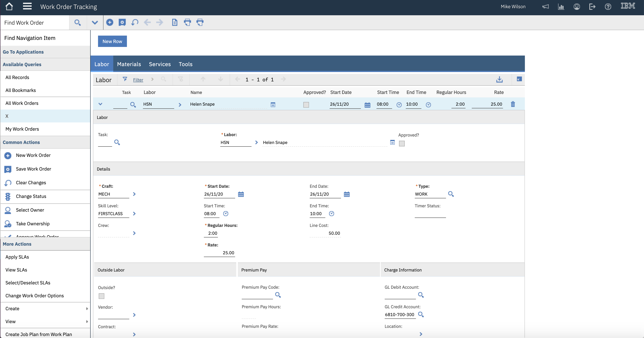Sign out using the logout icon
Viewport: 644px width, 338px height.
coord(592,6)
